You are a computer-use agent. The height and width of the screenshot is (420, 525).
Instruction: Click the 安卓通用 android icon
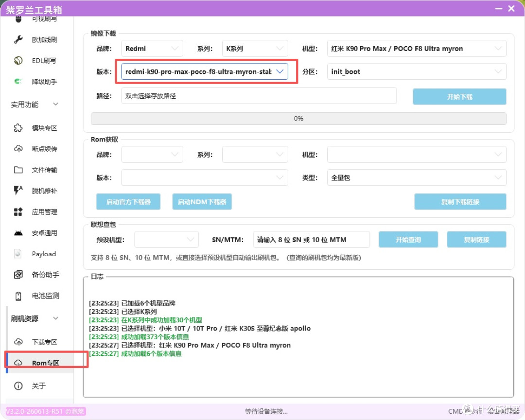click(18, 233)
